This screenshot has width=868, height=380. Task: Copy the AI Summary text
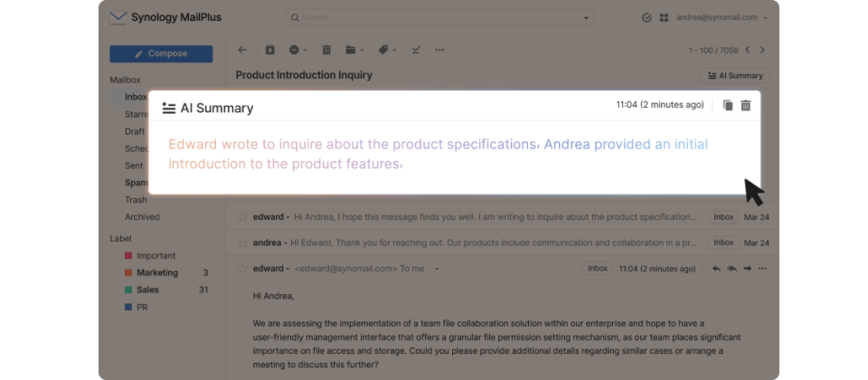coord(728,106)
